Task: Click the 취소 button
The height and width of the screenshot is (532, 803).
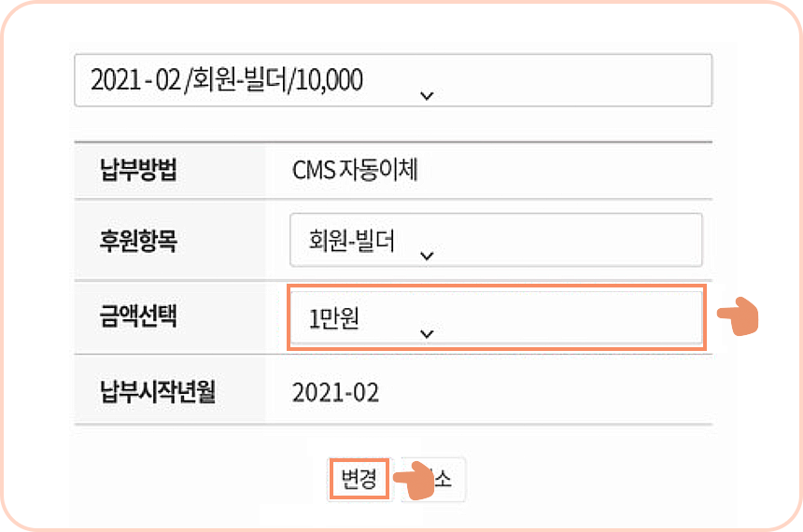Action: click(433, 479)
